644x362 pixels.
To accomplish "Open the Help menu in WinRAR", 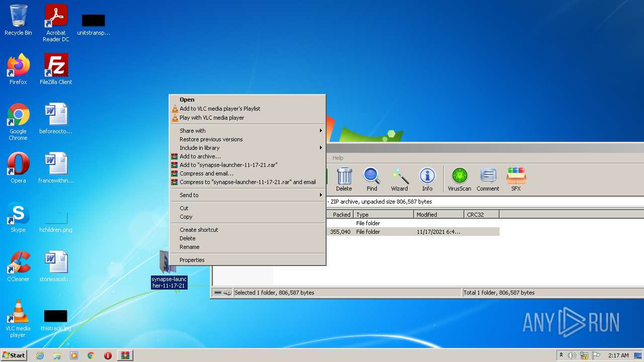I will pyautogui.click(x=338, y=158).
